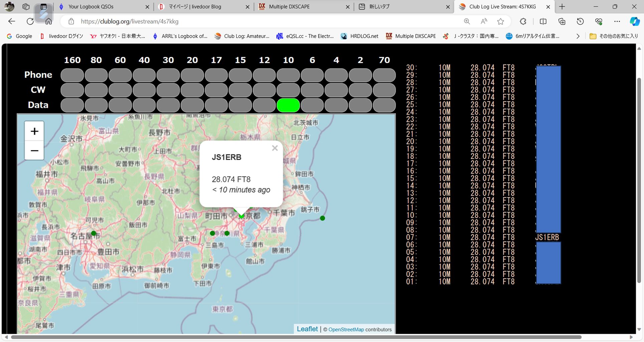This screenshot has height=342, width=644.
Task: Open その他のお気に入り folder
Action: coord(614,36)
